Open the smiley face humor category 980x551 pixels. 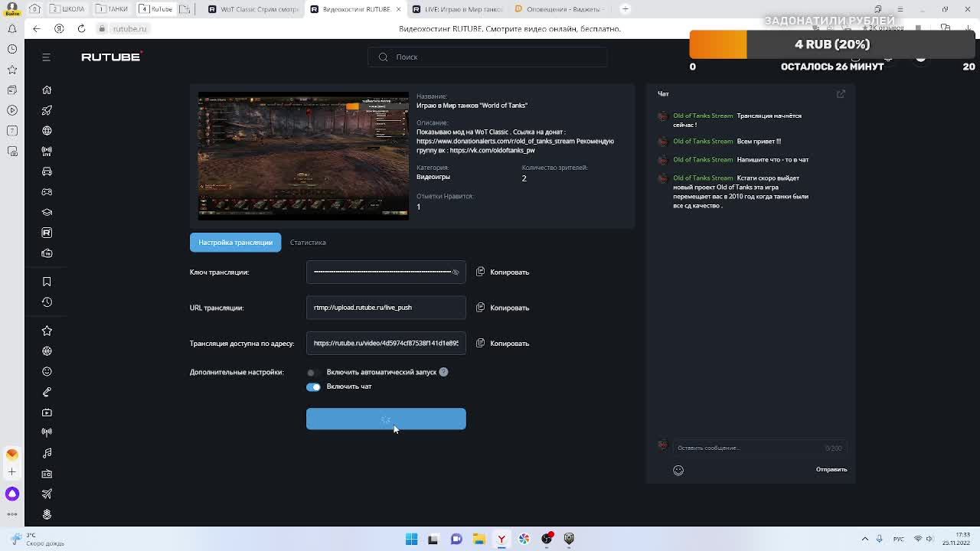click(47, 371)
